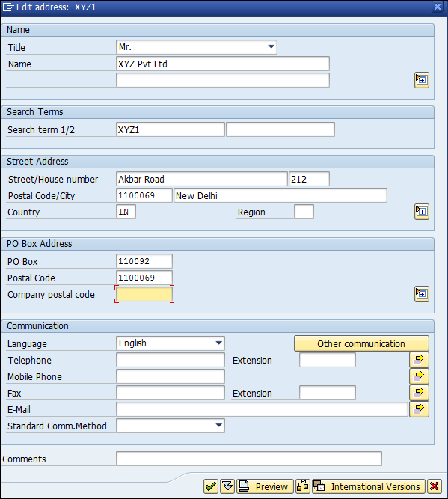Screen dimensions: 448x499
Task: Open more Fax numbers arrow icon
Action: point(419,393)
